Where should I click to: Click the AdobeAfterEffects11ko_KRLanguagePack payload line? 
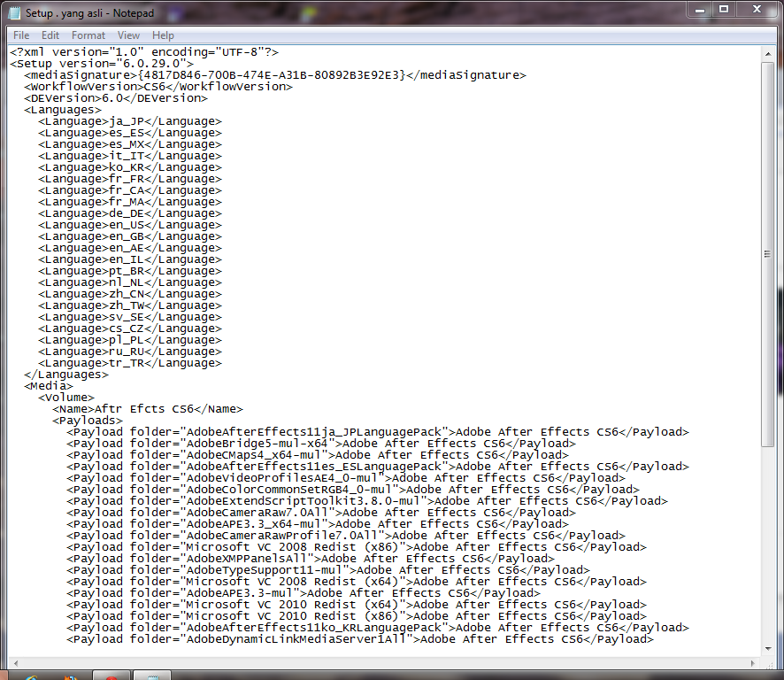tap(378, 628)
